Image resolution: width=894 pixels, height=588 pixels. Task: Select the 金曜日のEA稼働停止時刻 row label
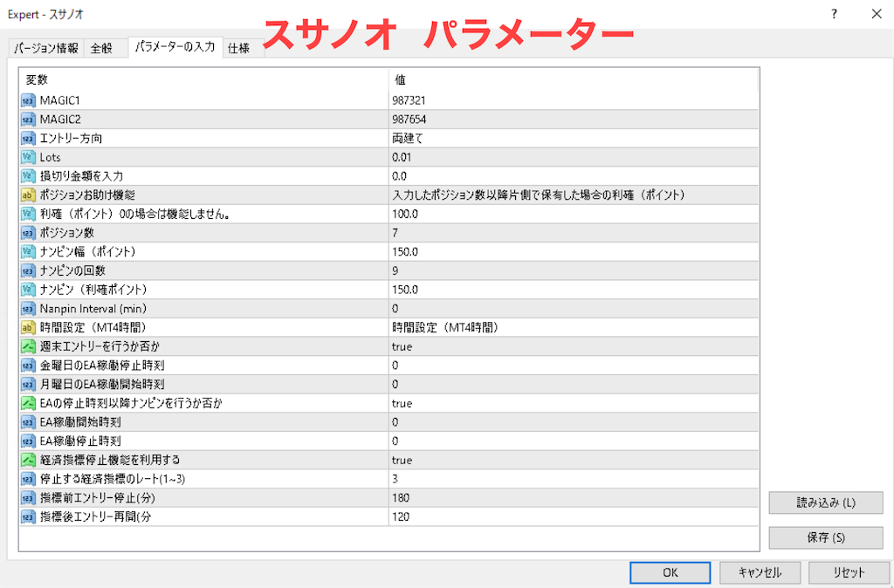click(x=102, y=365)
